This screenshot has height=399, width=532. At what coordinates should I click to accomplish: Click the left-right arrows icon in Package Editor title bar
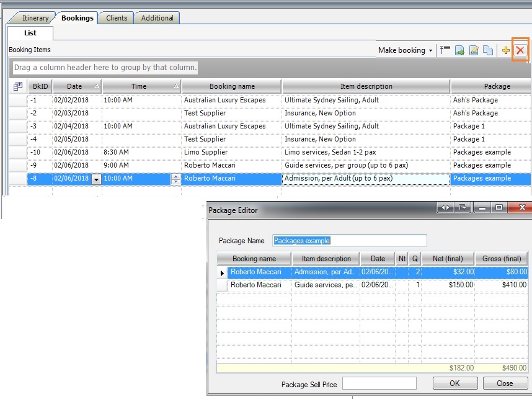coord(445,208)
